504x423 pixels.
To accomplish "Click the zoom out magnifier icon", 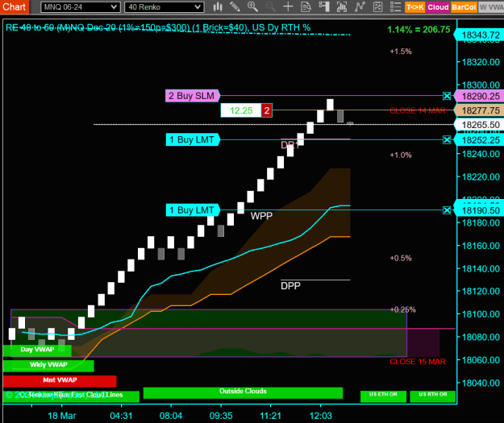I will tap(270, 6).
